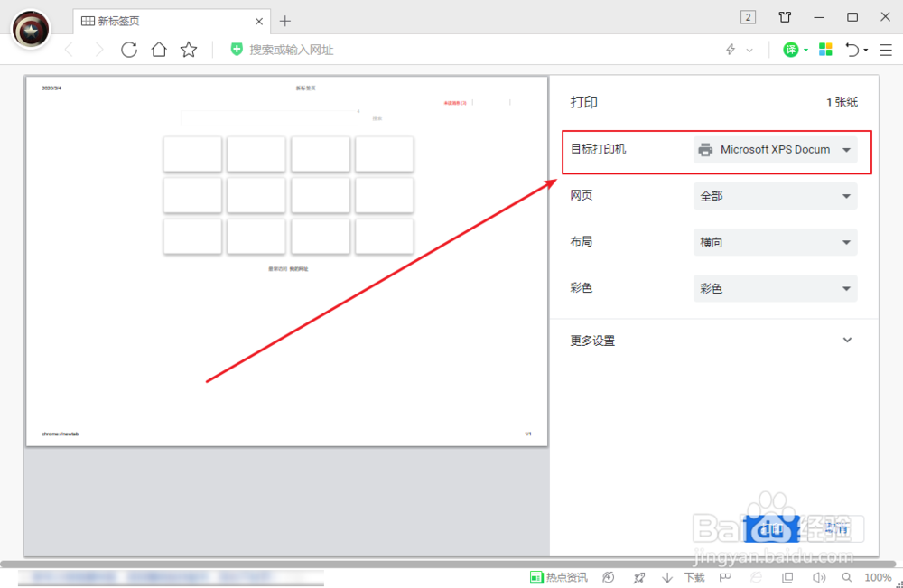Viewport: 903px width, 588px height.
Task: Open the 彩色 color mode dropdown
Action: (x=775, y=288)
